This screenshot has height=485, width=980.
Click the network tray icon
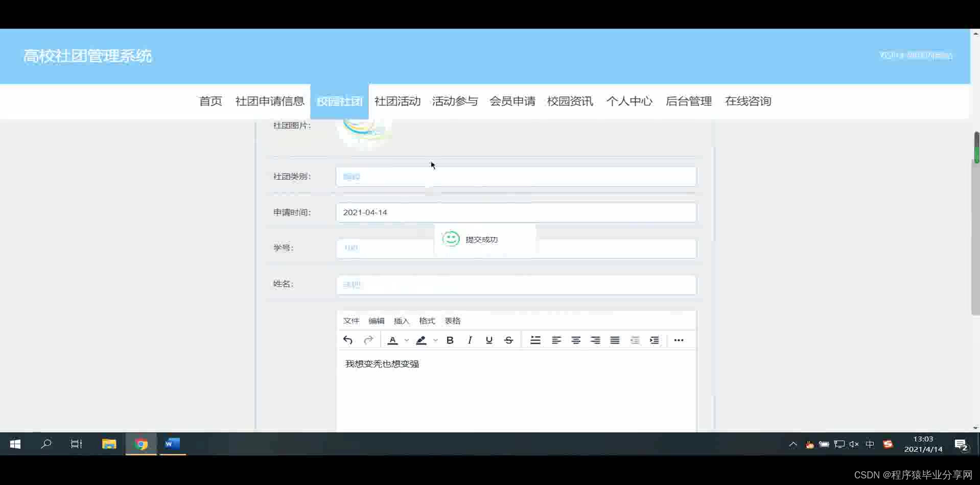[x=839, y=445]
